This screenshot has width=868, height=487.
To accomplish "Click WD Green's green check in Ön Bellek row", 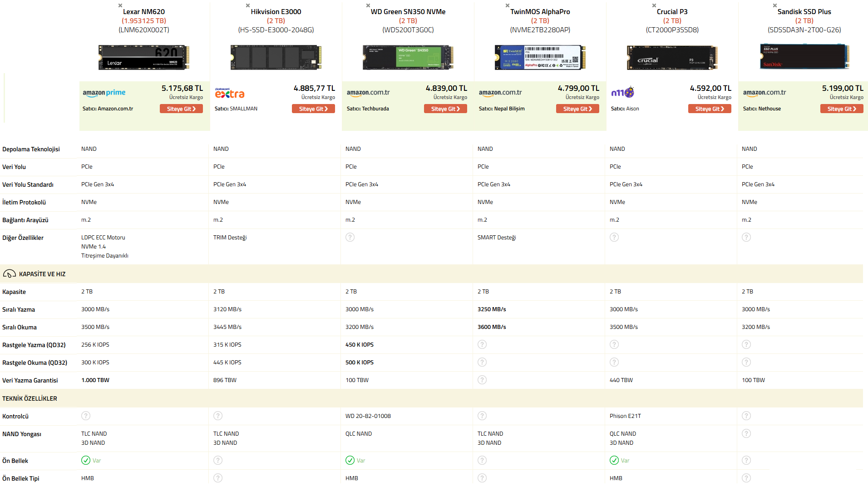I will (350, 460).
